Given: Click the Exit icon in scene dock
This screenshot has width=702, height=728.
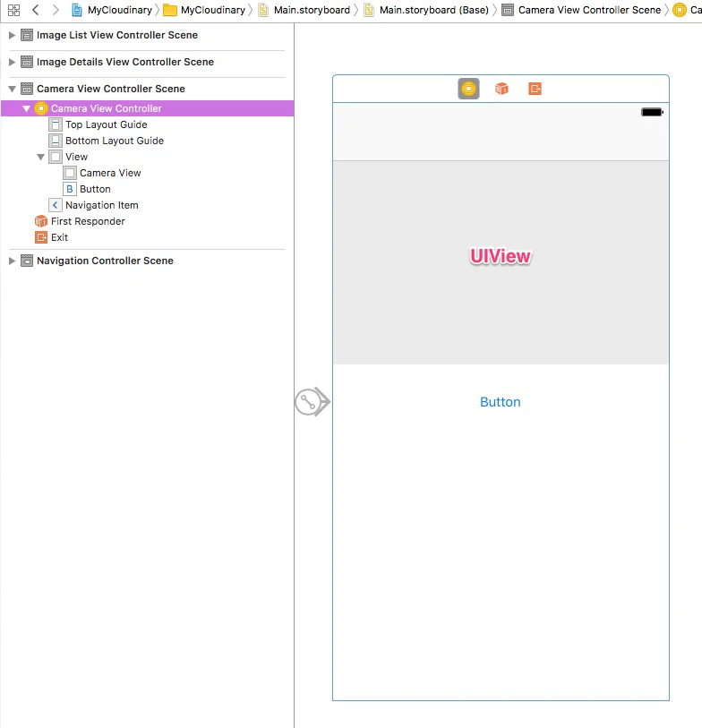Looking at the screenshot, I should (535, 89).
